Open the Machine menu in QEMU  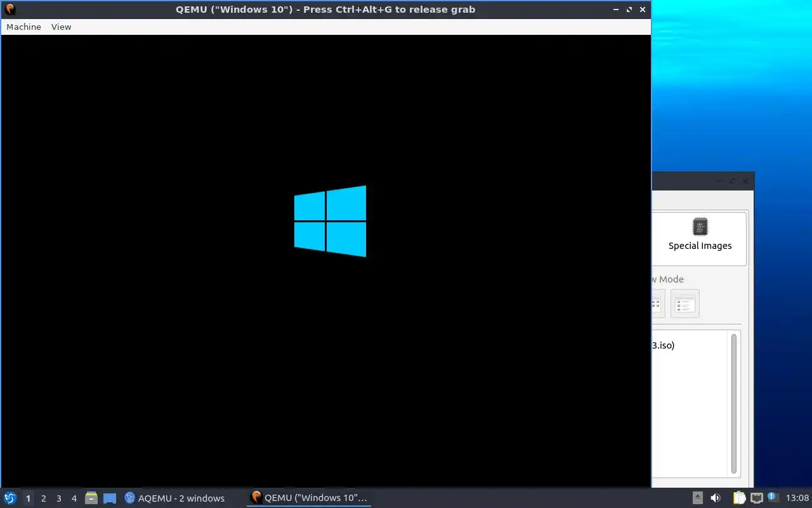point(23,27)
